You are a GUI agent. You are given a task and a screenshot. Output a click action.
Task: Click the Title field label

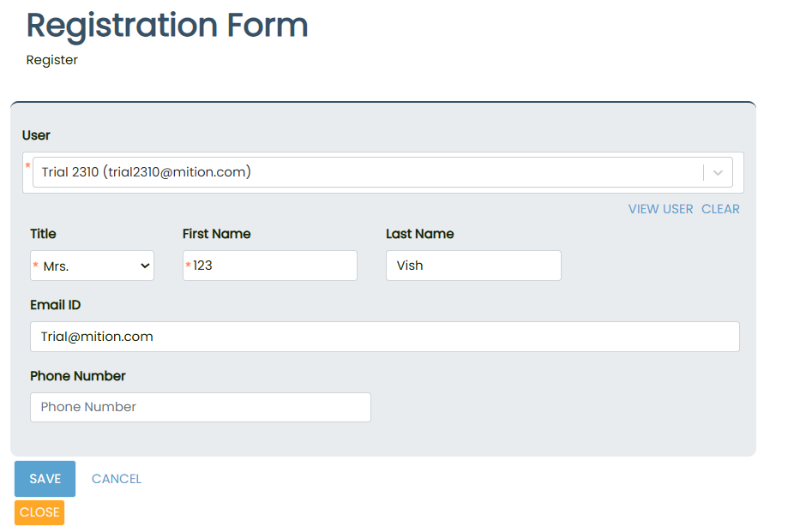pyautogui.click(x=43, y=234)
